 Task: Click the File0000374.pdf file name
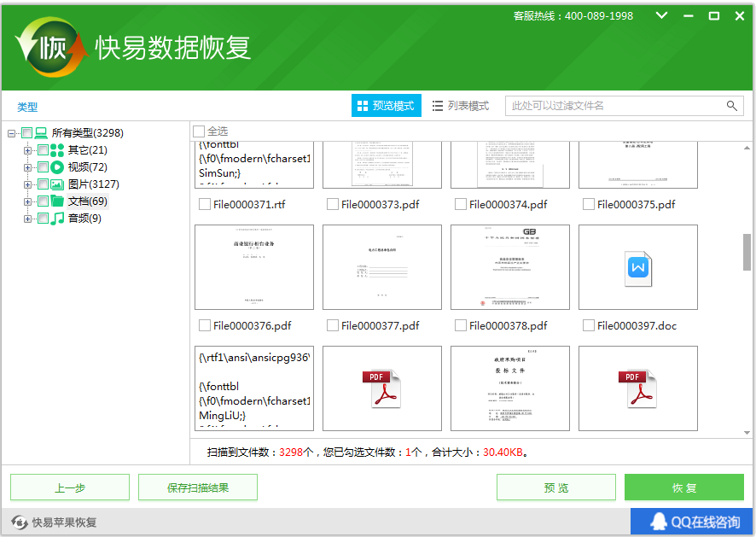509,205
